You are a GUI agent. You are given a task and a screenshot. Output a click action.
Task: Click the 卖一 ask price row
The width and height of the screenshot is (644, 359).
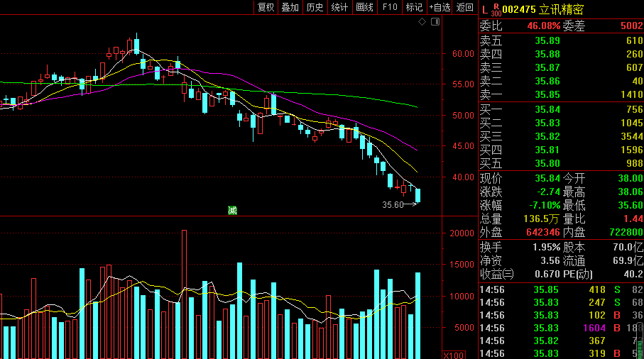point(561,95)
